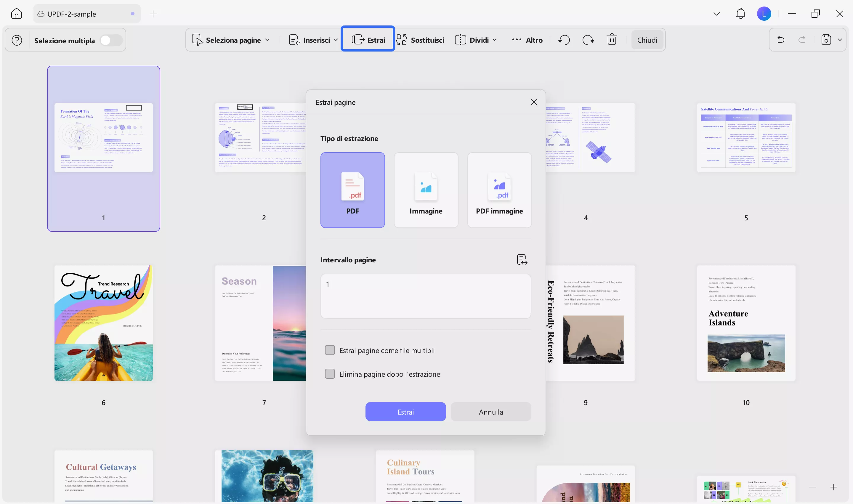Delete selected pages with trash icon
Viewport: 853px width, 504px height.
click(x=612, y=40)
